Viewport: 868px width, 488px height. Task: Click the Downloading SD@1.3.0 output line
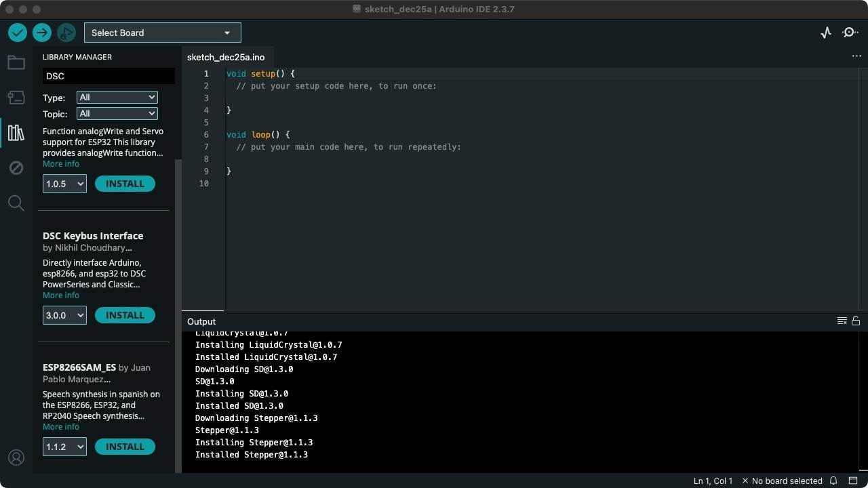coord(244,369)
